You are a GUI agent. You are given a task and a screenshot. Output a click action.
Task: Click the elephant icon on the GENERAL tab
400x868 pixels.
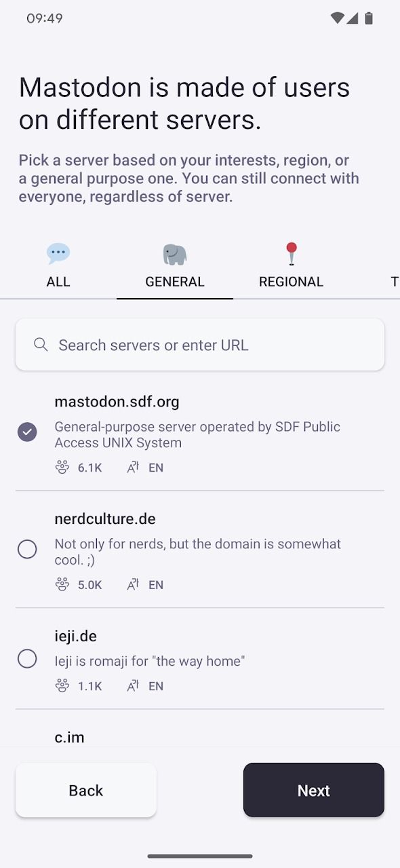(x=174, y=252)
